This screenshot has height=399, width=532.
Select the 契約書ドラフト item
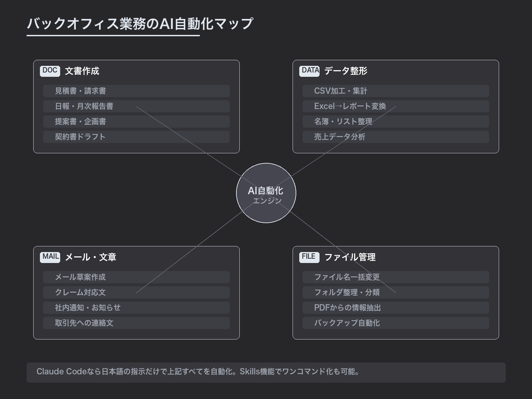136,137
